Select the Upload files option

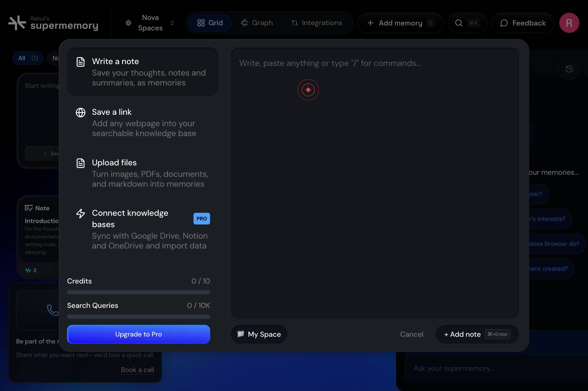pos(142,173)
